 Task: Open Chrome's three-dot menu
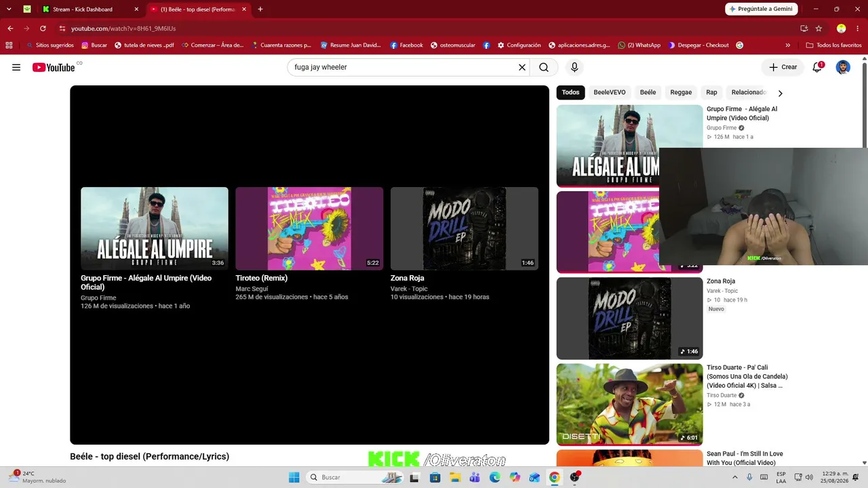pyautogui.click(x=858, y=28)
